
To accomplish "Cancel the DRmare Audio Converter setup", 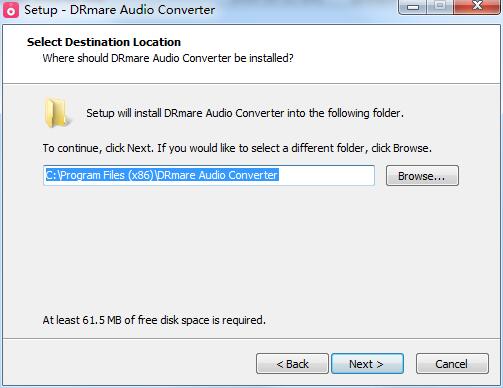I will tap(452, 364).
